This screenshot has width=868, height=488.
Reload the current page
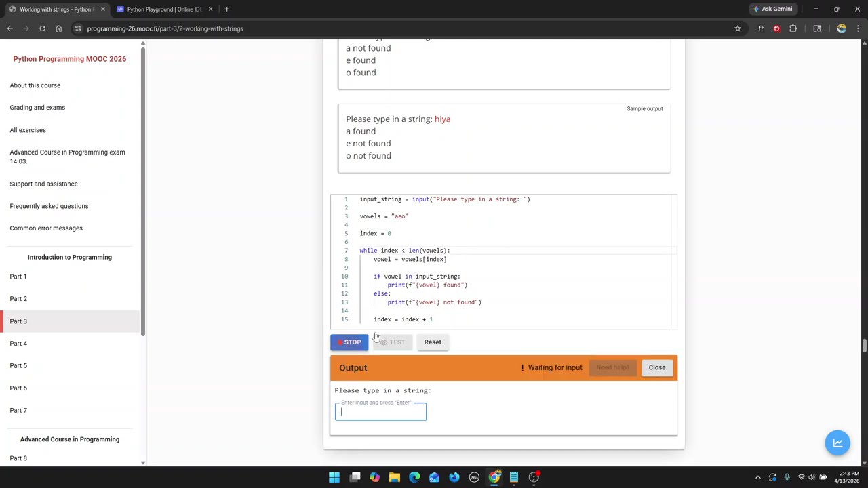coord(42,28)
